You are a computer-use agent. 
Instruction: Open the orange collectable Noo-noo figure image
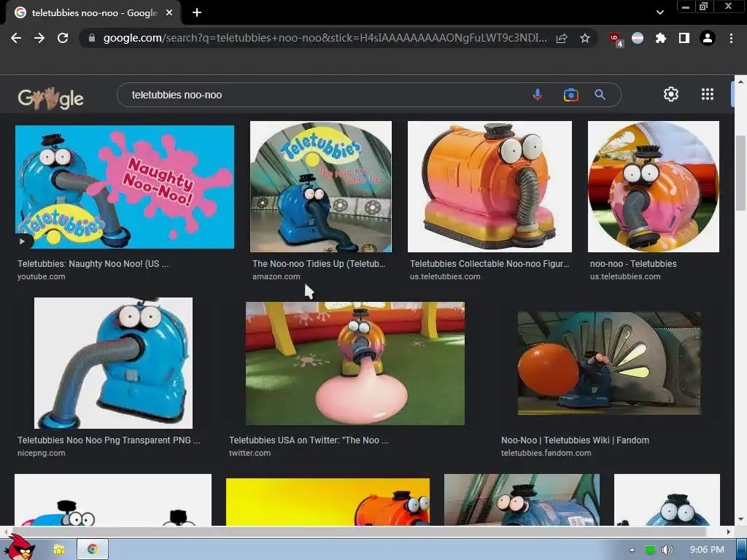(x=489, y=186)
